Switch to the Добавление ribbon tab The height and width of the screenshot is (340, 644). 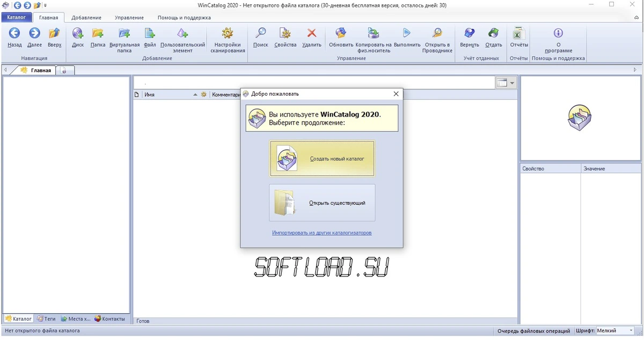click(x=86, y=18)
